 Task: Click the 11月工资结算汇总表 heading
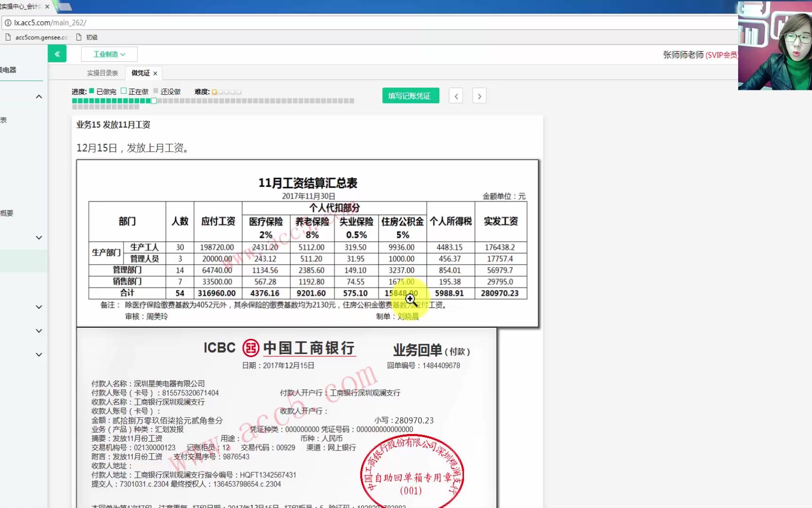pyautogui.click(x=308, y=183)
